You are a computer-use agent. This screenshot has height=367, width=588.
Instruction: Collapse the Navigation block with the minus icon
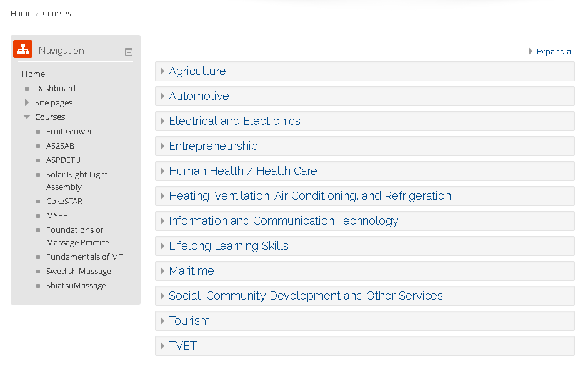(129, 52)
